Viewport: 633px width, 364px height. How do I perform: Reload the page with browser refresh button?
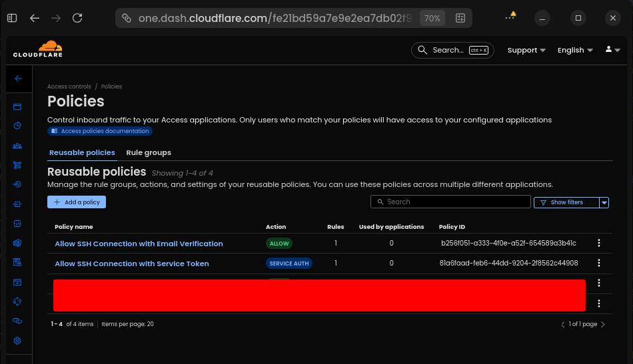77,18
